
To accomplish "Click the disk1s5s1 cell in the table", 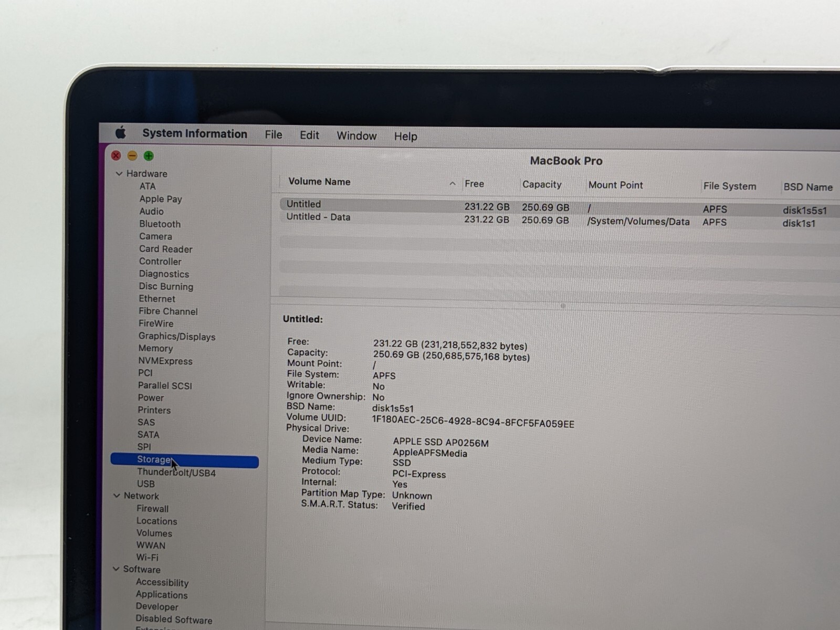I will [x=805, y=211].
